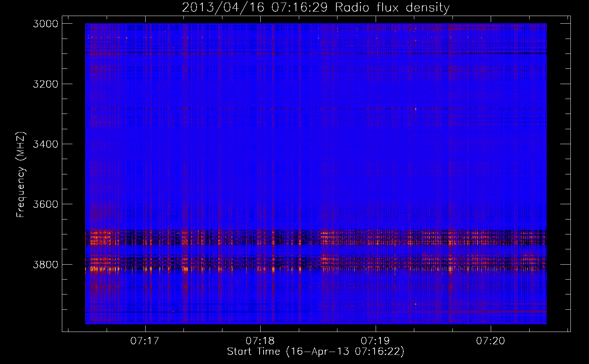Screen dimensions: 589x364
Task: Select the "Frequency (MHZ)" y-axis label
Action: (x=21, y=175)
